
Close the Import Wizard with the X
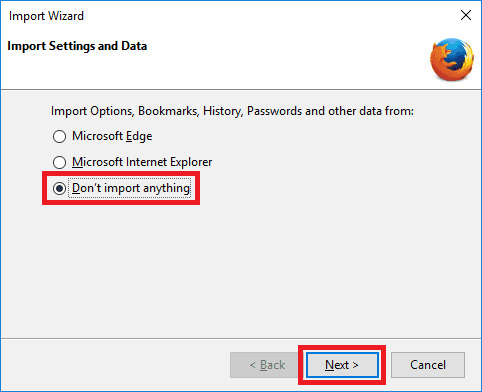466,15
